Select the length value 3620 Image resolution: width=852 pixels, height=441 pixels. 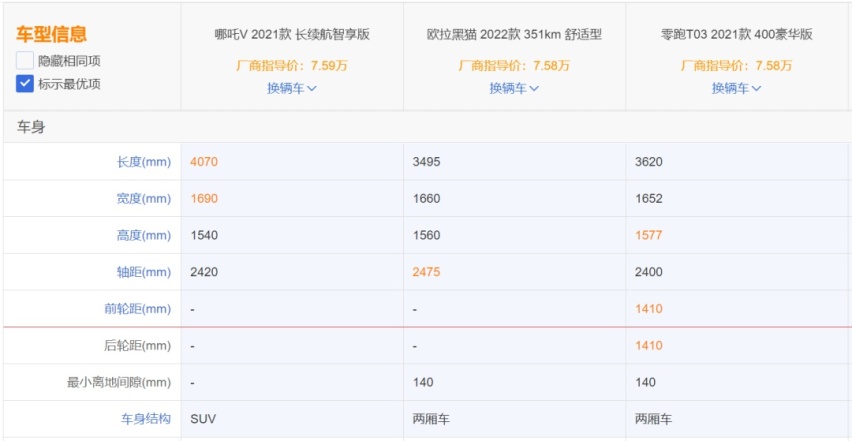[x=649, y=162]
